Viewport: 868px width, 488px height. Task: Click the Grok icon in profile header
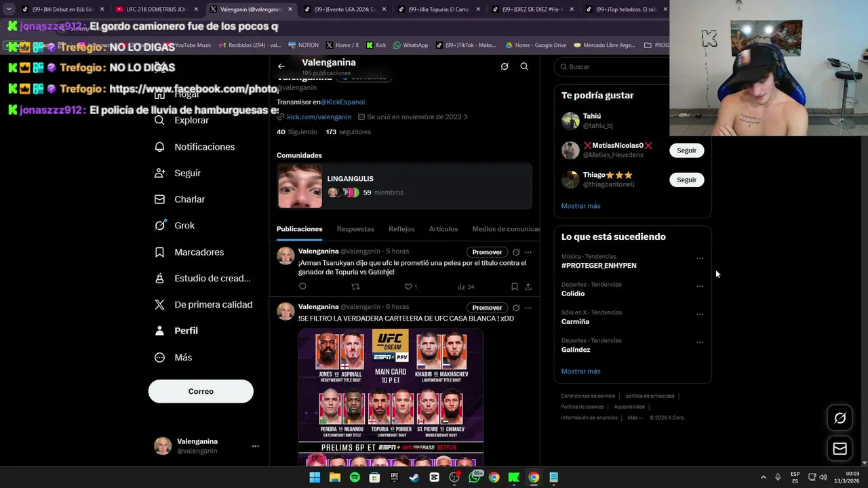(x=505, y=66)
